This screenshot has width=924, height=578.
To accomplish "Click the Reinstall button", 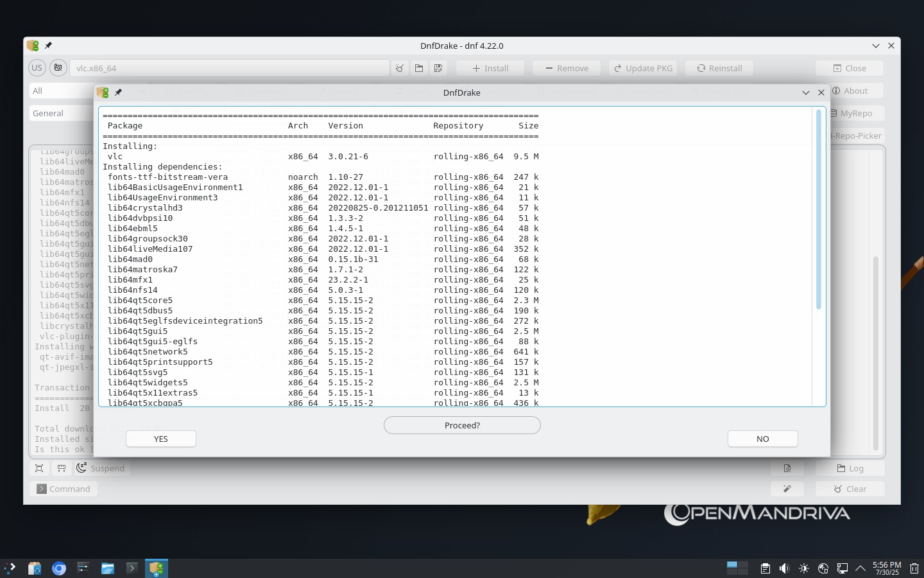I will 719,68.
